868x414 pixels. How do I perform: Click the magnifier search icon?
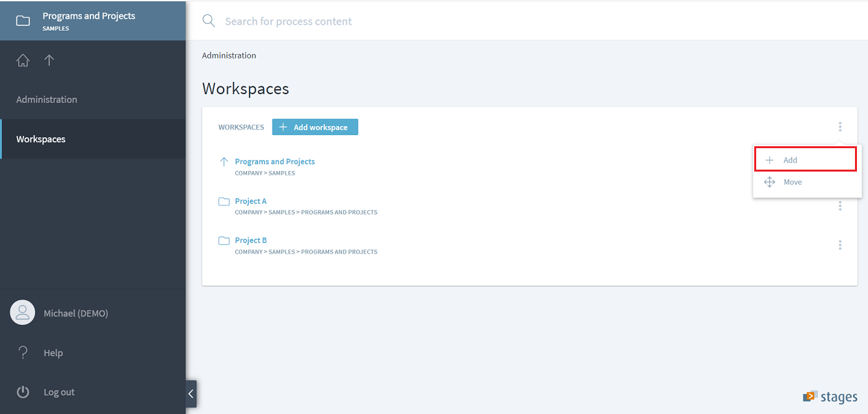pos(209,21)
